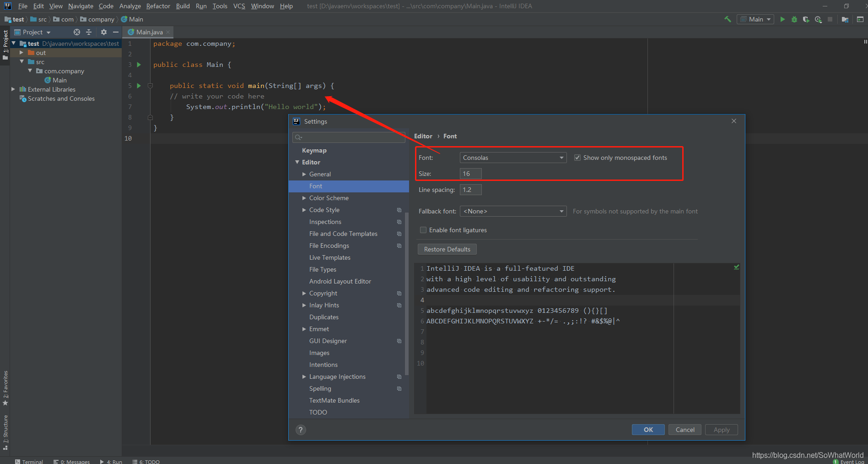Enable font ligatures checkbox

tap(423, 230)
